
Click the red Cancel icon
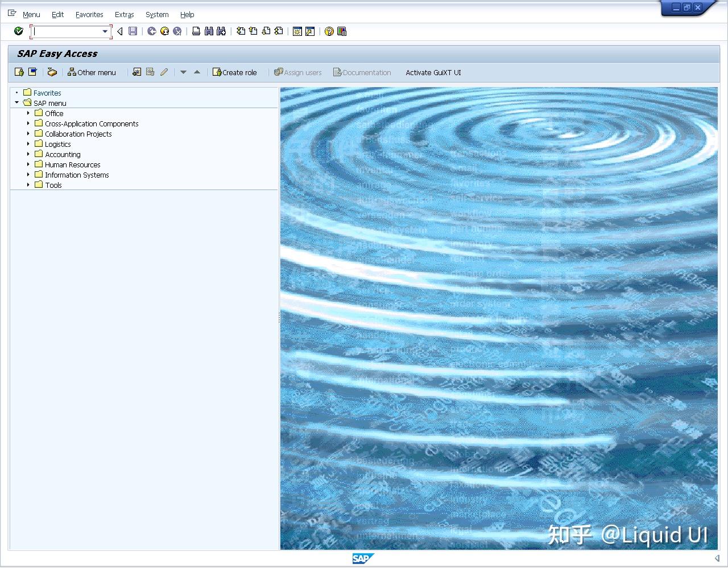point(177,31)
